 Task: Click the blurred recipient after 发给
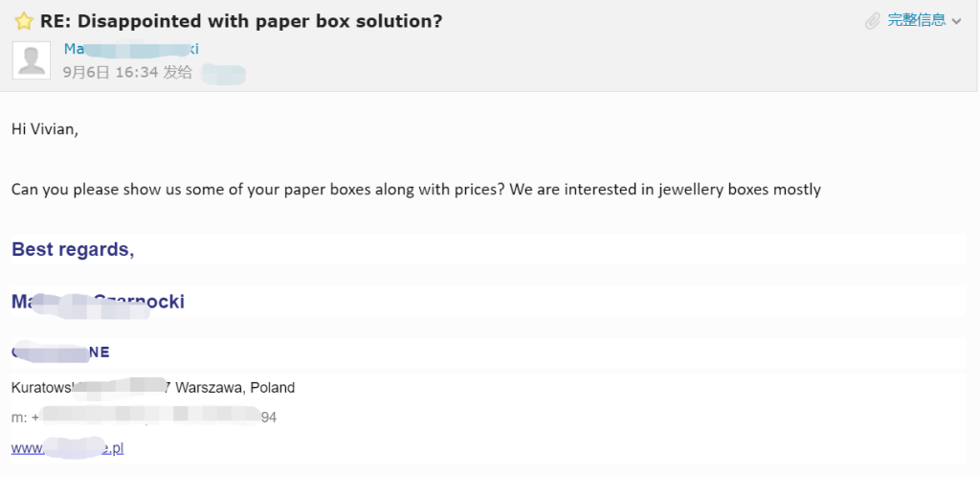pos(223,74)
